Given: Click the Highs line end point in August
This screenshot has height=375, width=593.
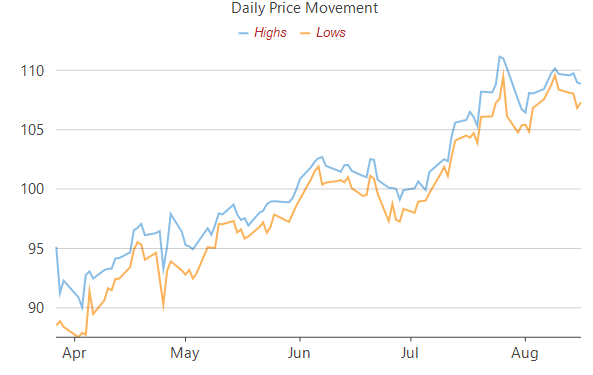Looking at the screenshot, I should point(580,84).
